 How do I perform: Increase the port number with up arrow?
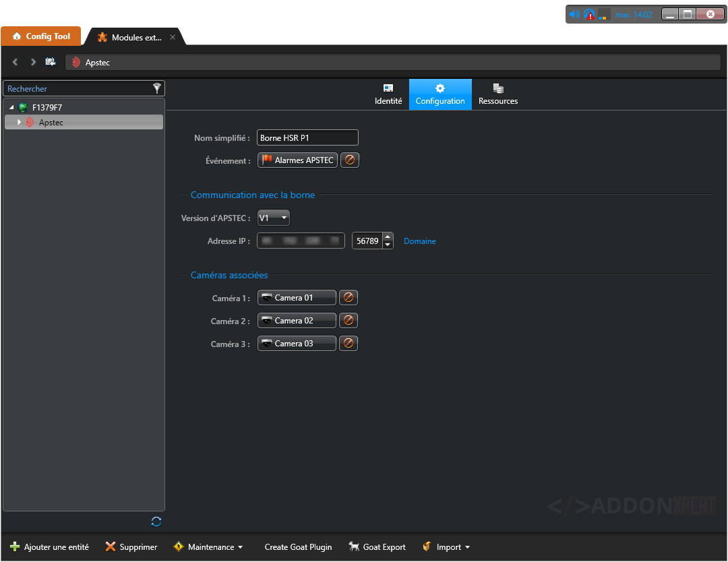tap(388, 237)
